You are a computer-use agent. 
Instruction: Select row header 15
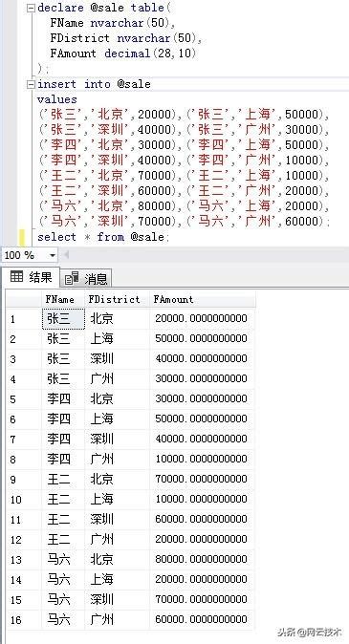click(x=24, y=600)
